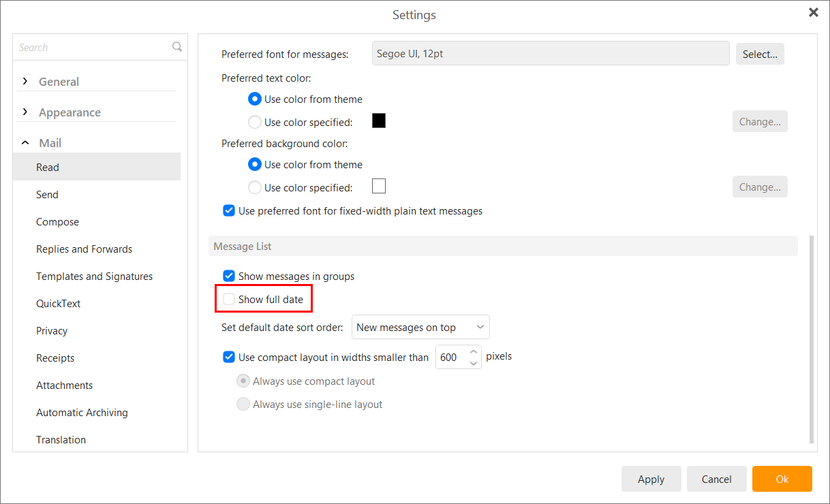
Task: Toggle the compact layout width option
Action: click(x=228, y=356)
